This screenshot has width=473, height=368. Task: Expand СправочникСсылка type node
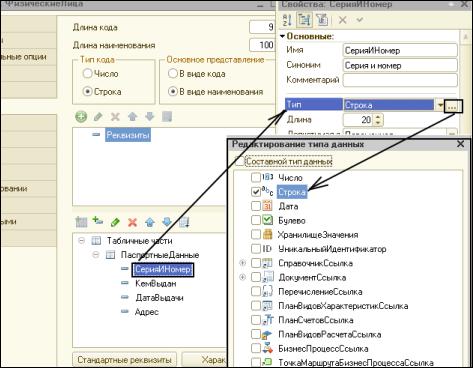point(243,263)
